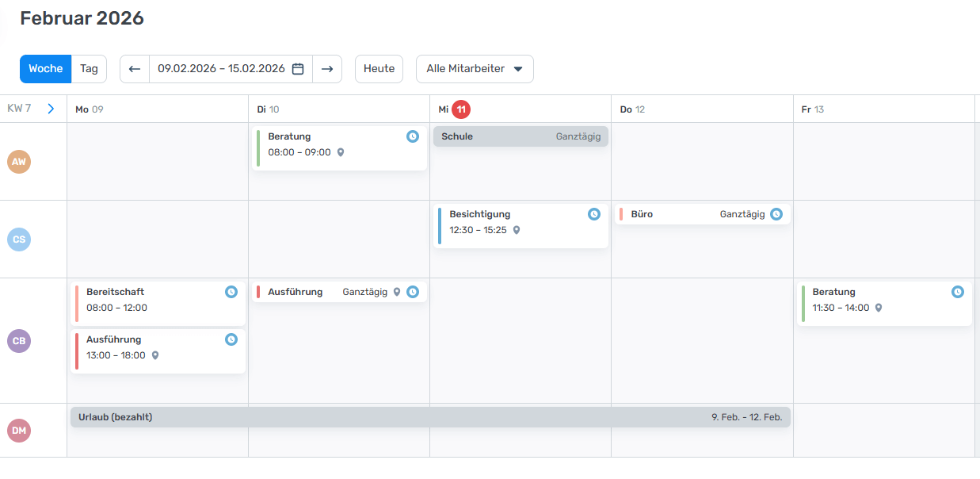The image size is (980, 479).
Task: Select the Mi 11 day header
Action: (454, 109)
